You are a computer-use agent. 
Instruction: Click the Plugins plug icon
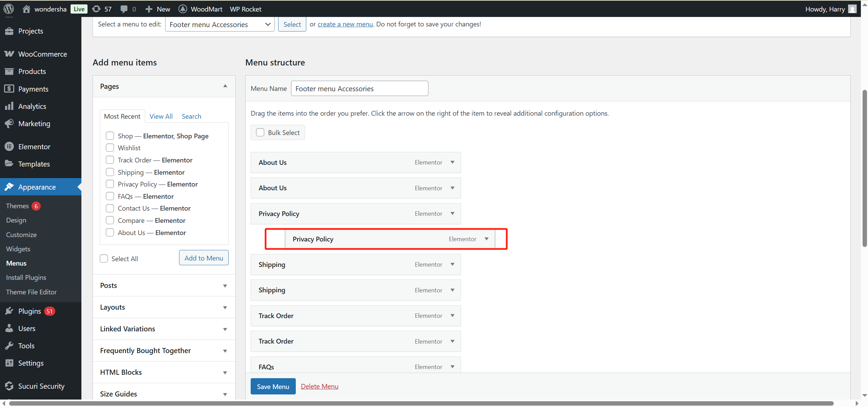point(9,311)
